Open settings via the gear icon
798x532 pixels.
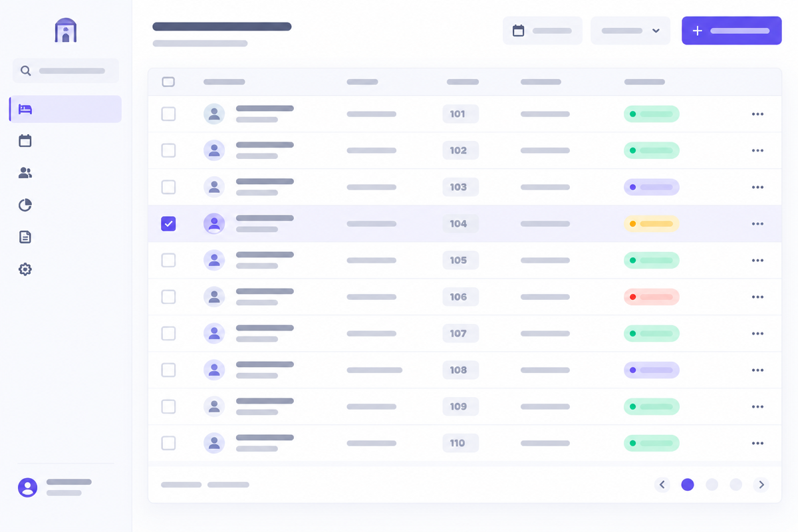pos(25,269)
